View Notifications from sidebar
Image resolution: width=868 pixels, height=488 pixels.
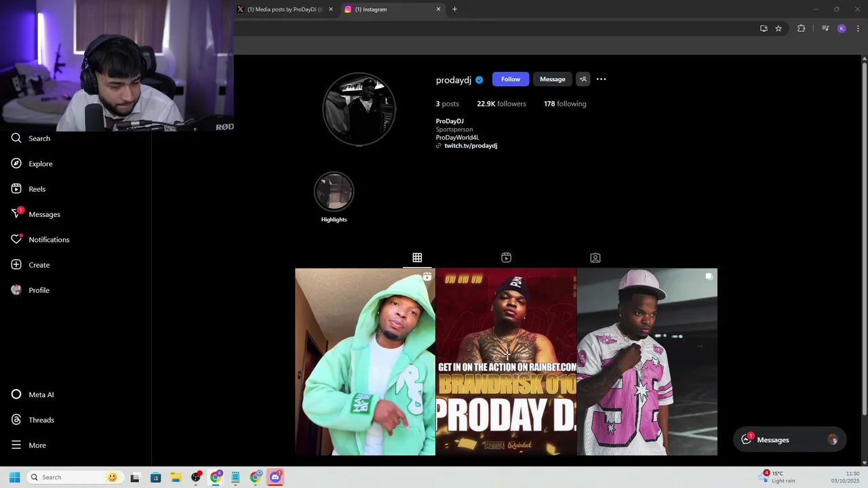pyautogui.click(x=41, y=239)
